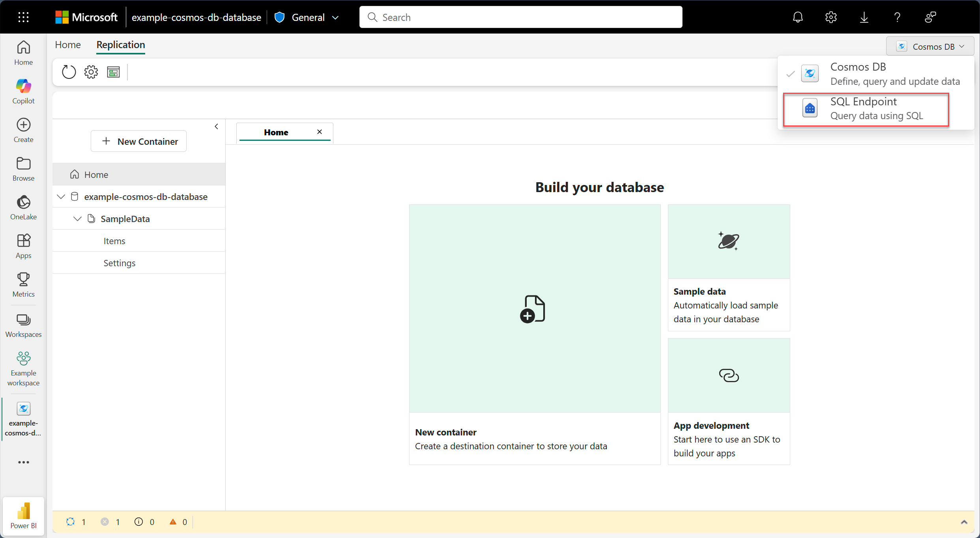This screenshot has height=538, width=980.
Task: Click the table view icon in the toolbar
Action: [114, 72]
